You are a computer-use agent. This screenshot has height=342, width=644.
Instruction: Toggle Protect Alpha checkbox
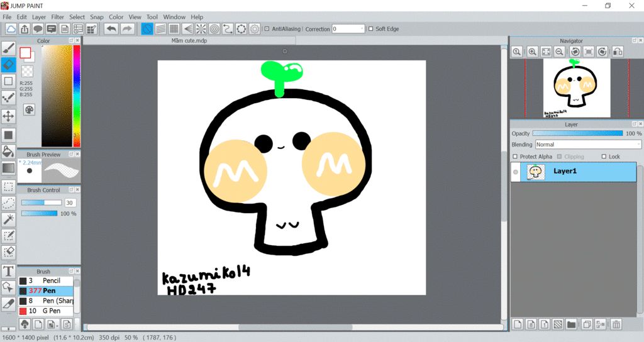tap(515, 157)
